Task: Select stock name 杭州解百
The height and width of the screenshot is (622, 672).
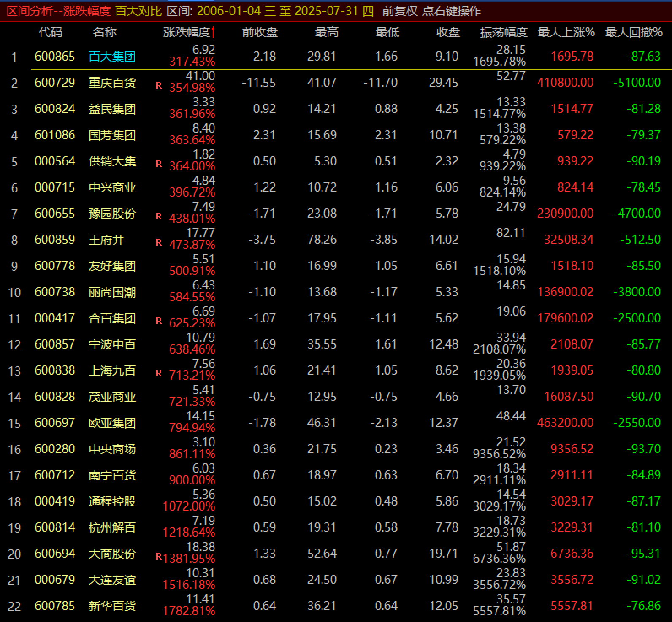Action: (112, 527)
